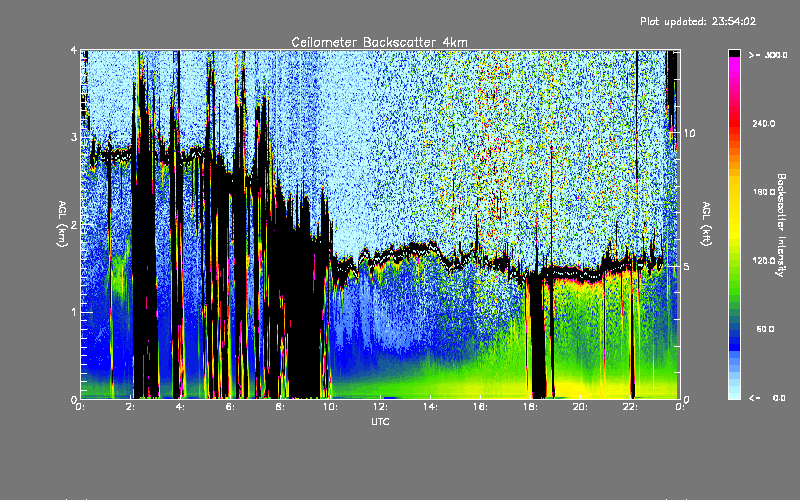Screen dimensions: 800x500
Task: Click the '>= 300.0' colorbar value
Action: coord(768,55)
